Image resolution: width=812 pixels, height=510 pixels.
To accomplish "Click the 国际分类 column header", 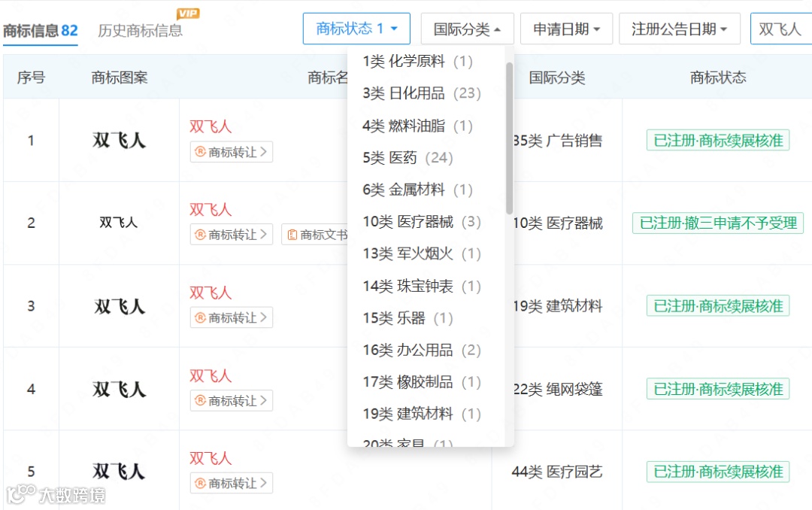I will click(557, 77).
